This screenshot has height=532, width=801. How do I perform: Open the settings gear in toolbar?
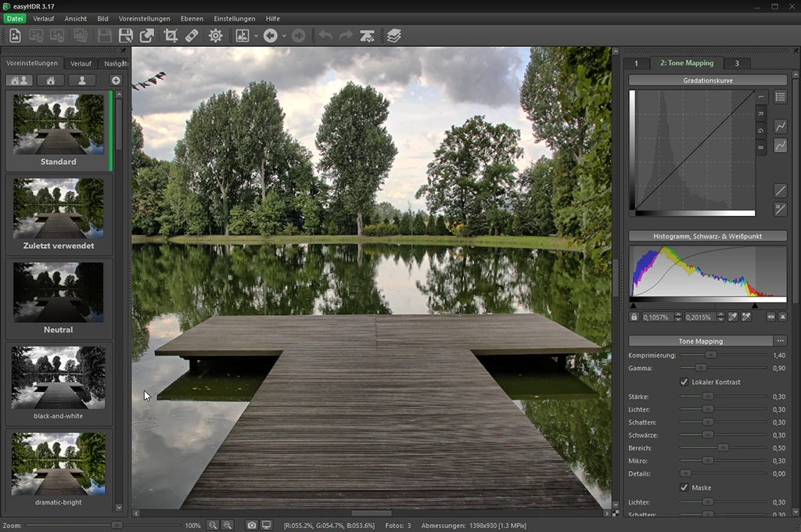click(x=215, y=35)
